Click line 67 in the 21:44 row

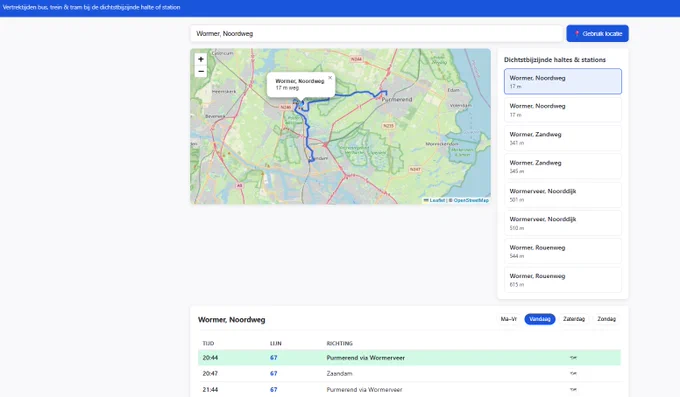click(x=273, y=389)
